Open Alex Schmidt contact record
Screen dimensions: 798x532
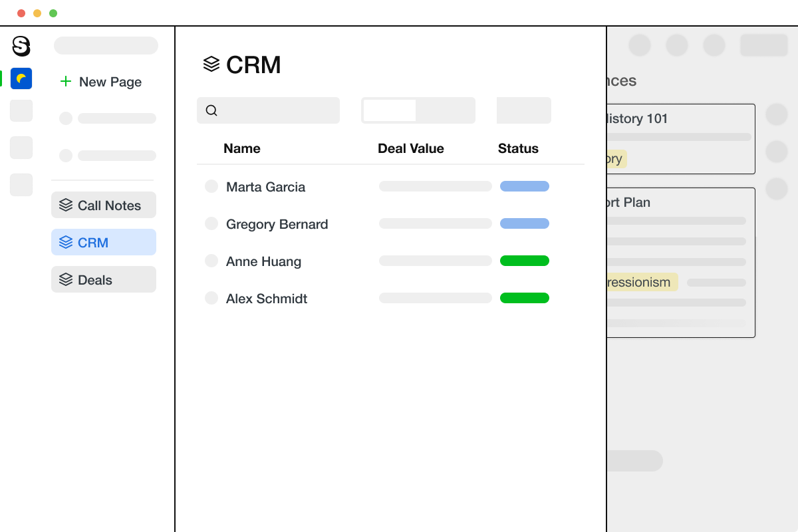[267, 299]
